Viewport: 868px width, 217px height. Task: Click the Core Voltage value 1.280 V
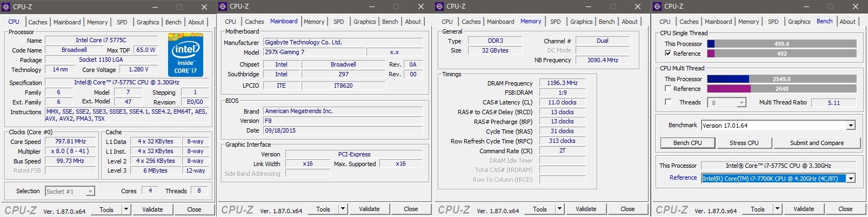[x=139, y=69]
